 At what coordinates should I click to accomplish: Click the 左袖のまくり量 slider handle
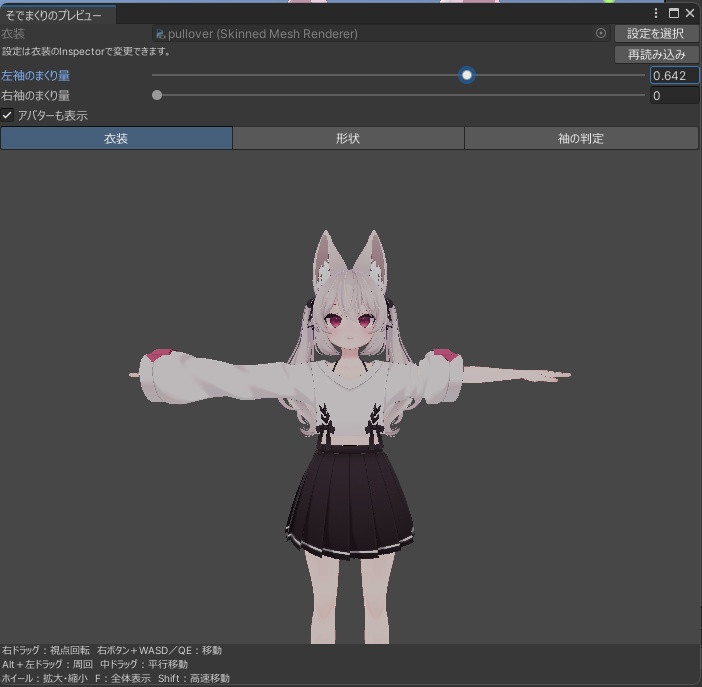[467, 75]
